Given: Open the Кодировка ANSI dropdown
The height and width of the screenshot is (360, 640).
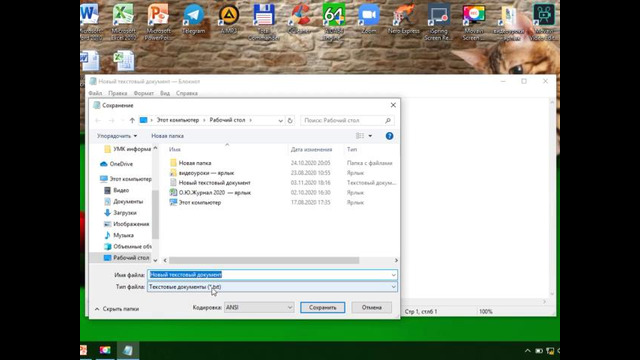Looking at the screenshot, I should pyautogui.click(x=259, y=307).
